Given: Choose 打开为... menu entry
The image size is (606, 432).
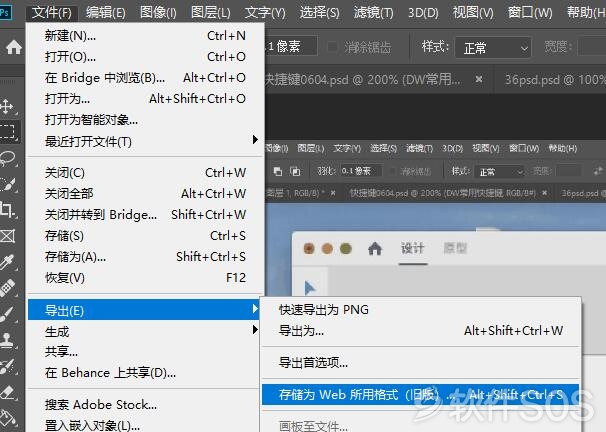Looking at the screenshot, I should [x=145, y=99].
